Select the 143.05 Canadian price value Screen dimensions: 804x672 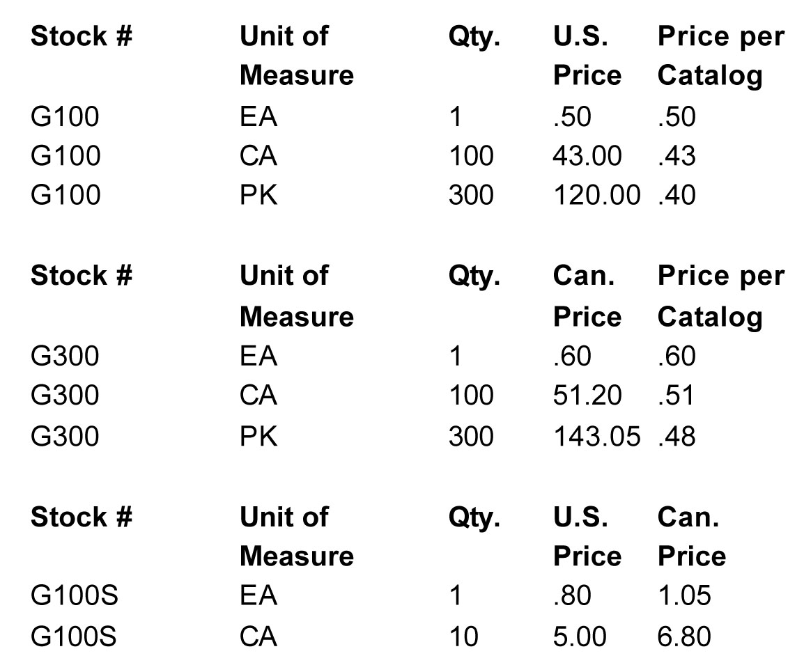tap(597, 436)
